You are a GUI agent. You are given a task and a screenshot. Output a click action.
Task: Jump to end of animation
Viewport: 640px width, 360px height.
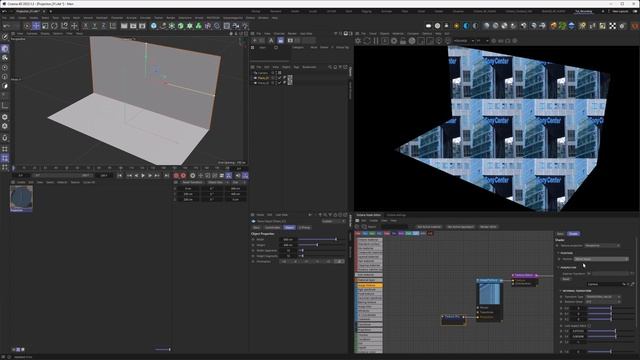pyautogui.click(x=166, y=176)
